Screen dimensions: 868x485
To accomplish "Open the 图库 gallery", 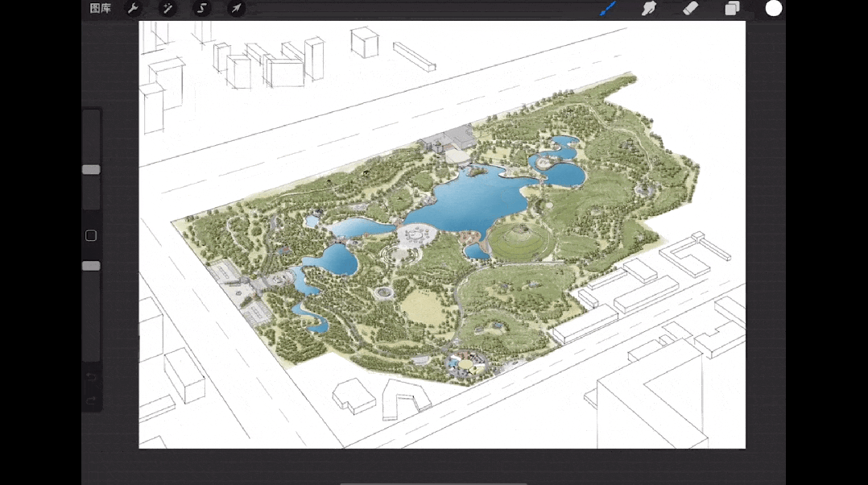I will point(101,9).
